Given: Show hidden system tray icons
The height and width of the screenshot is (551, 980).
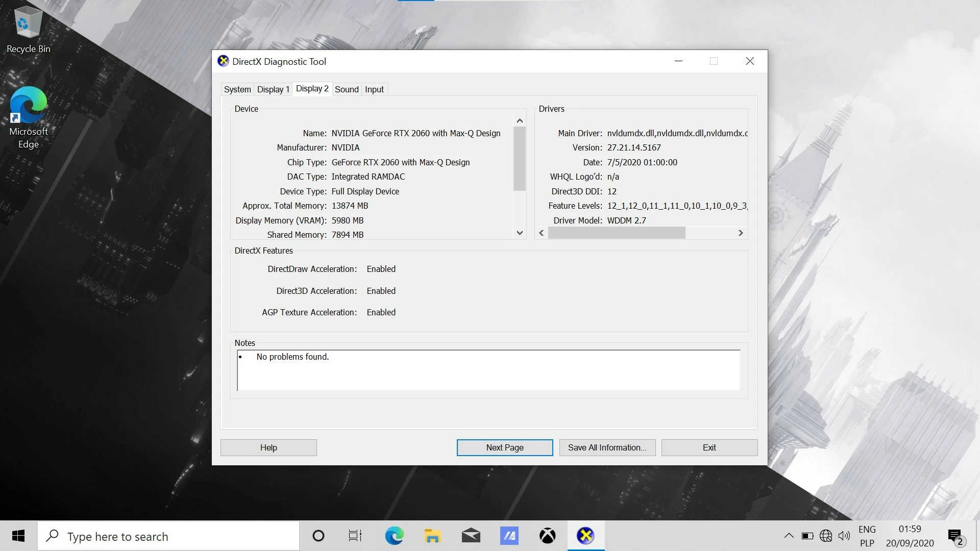Looking at the screenshot, I should tap(789, 536).
